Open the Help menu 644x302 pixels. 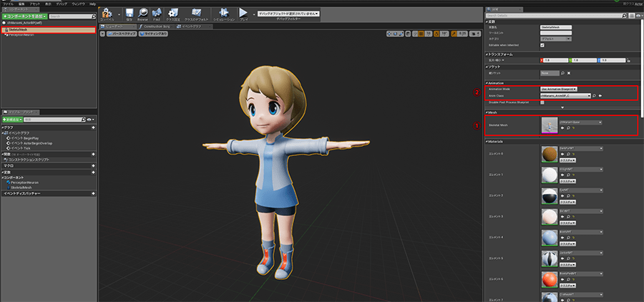[92, 4]
